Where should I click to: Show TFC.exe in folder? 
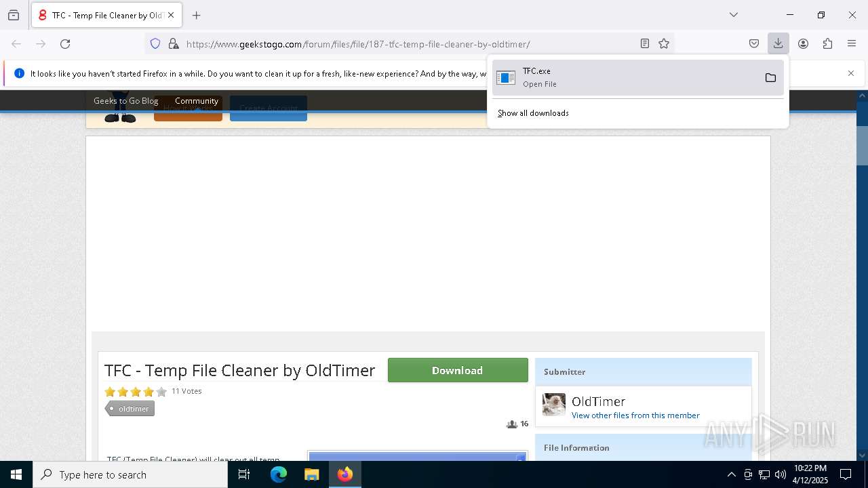coord(770,78)
